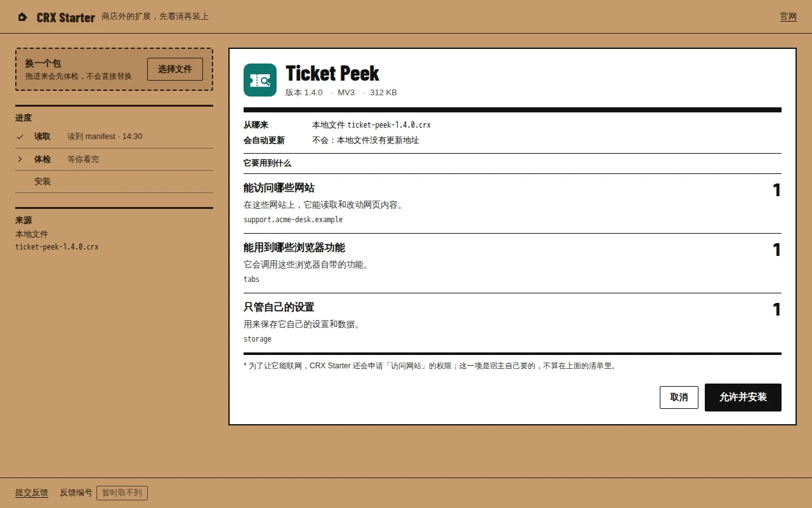Click 不会：本地文件没有更新地址 text
Viewport: 812px width, 508px height.
coord(365,140)
